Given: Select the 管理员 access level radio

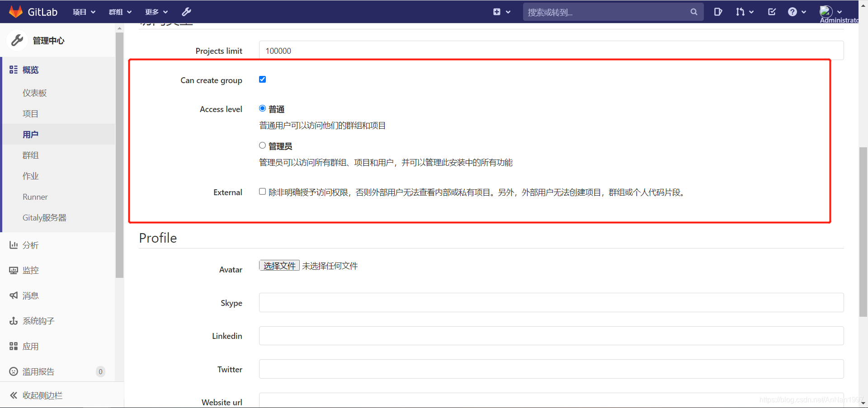Looking at the screenshot, I should tap(262, 145).
